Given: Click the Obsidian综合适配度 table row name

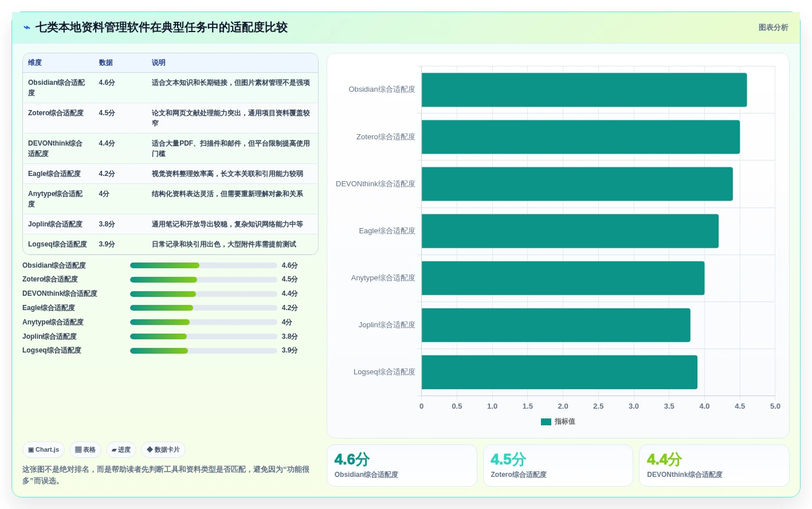Looking at the screenshot, I should click(x=57, y=88).
